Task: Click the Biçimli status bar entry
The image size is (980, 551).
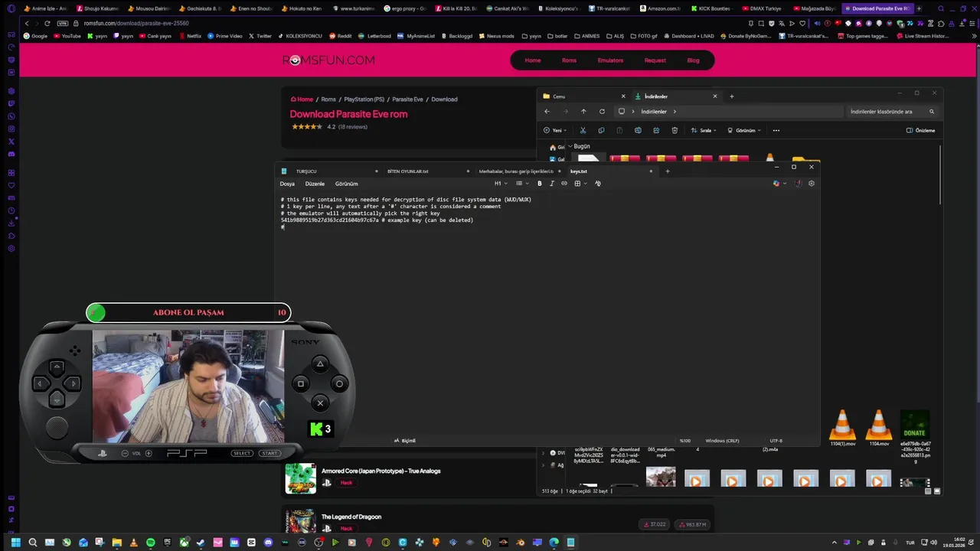Action: tap(405, 441)
